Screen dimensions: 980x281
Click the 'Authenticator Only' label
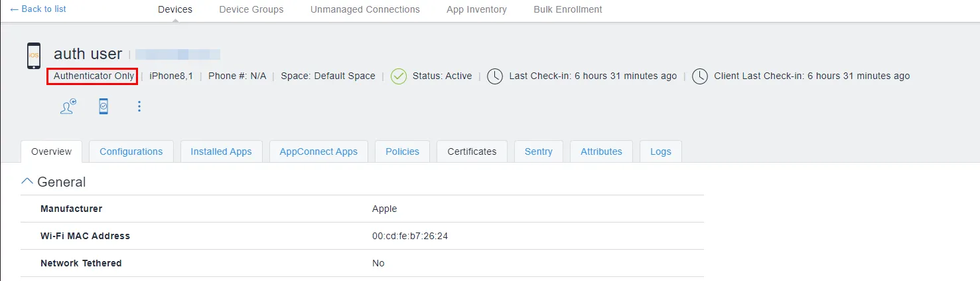(x=94, y=76)
